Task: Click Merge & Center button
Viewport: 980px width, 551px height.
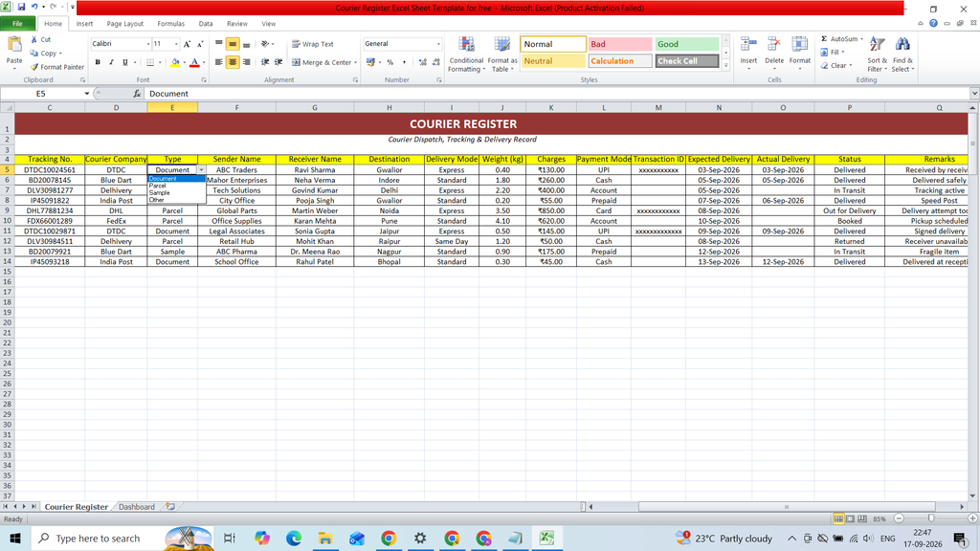Action: [322, 62]
